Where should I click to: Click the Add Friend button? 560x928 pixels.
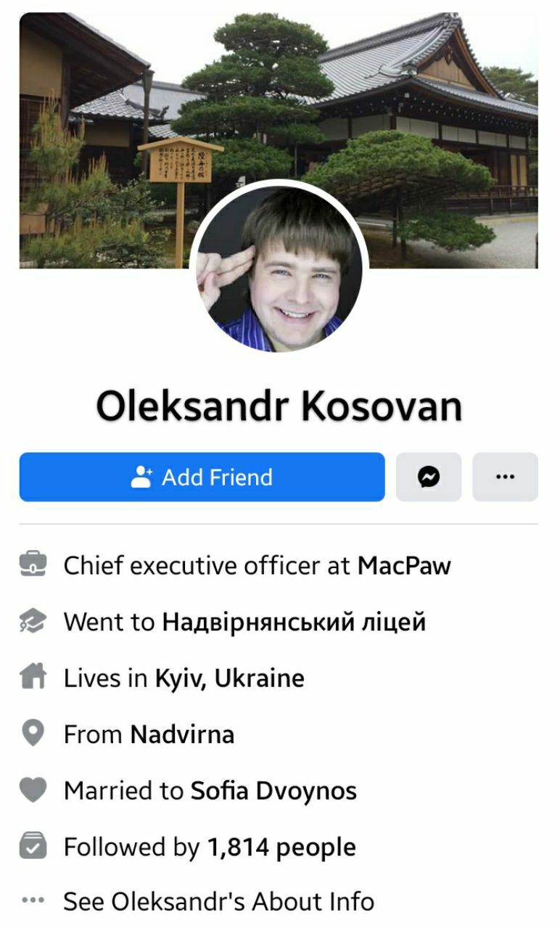202,477
